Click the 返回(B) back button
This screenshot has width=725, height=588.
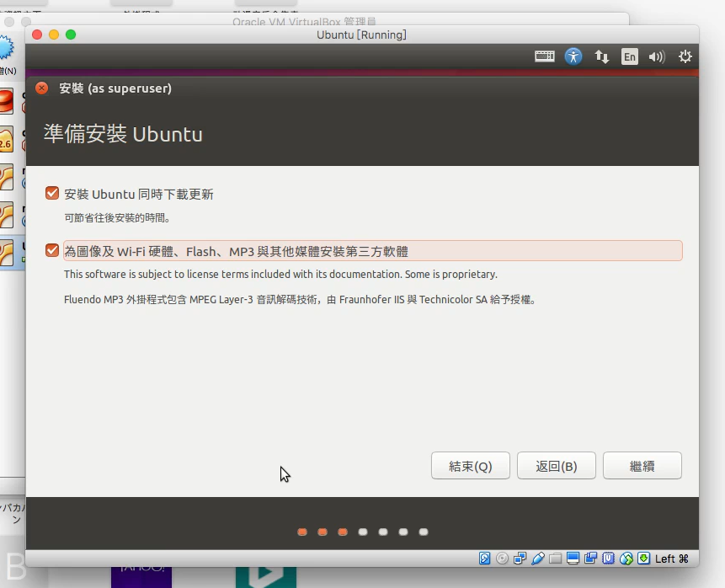[x=557, y=465]
